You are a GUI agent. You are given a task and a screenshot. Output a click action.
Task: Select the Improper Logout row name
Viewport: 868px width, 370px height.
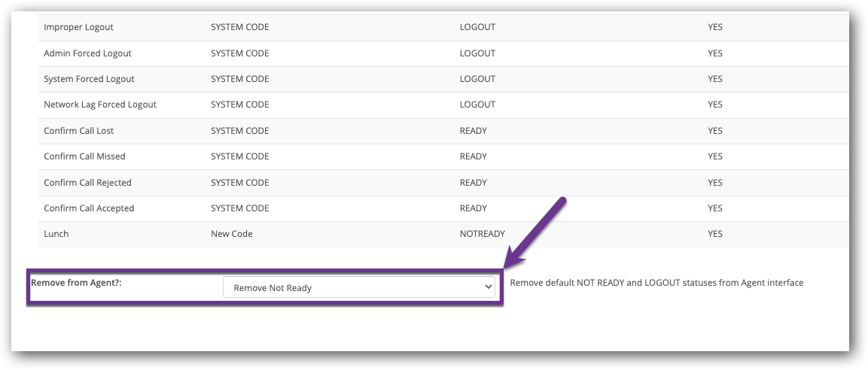click(78, 27)
